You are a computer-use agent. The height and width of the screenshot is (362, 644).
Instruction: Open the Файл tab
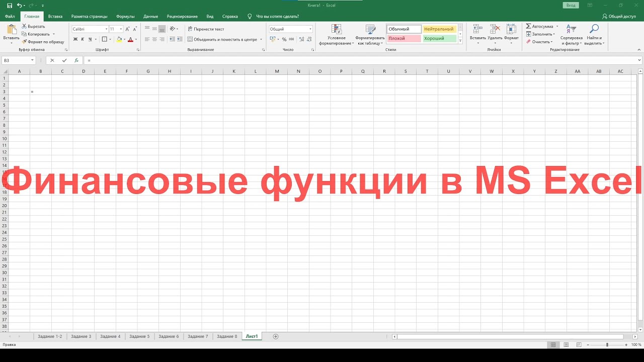click(x=10, y=17)
